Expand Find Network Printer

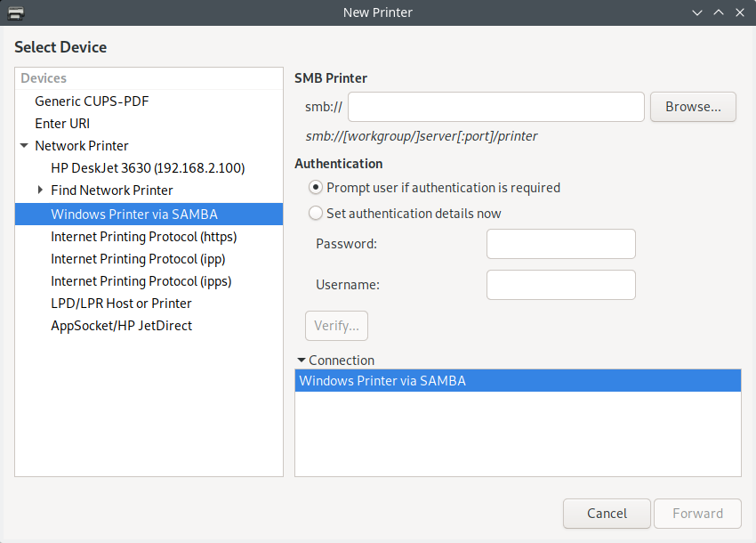point(39,190)
